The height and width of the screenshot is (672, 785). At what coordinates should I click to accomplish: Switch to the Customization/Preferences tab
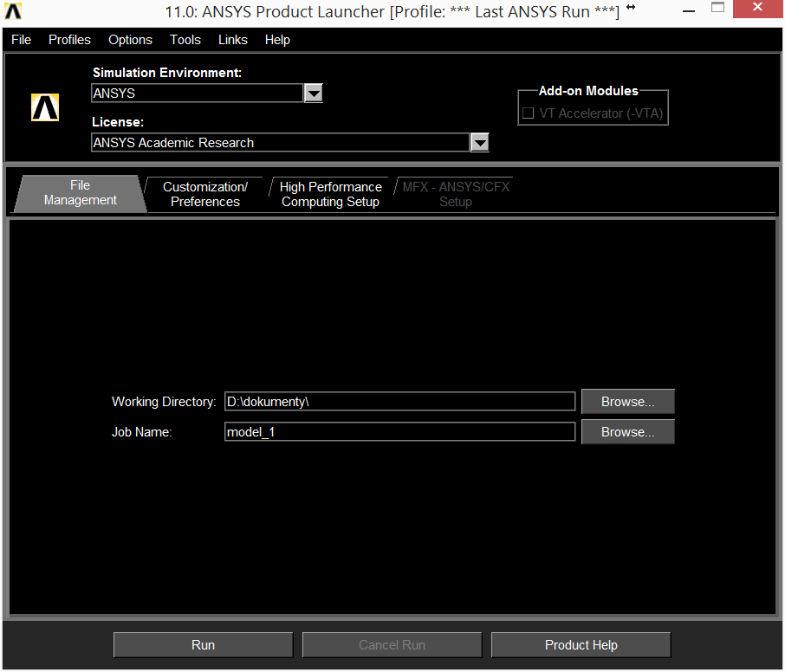pyautogui.click(x=205, y=194)
